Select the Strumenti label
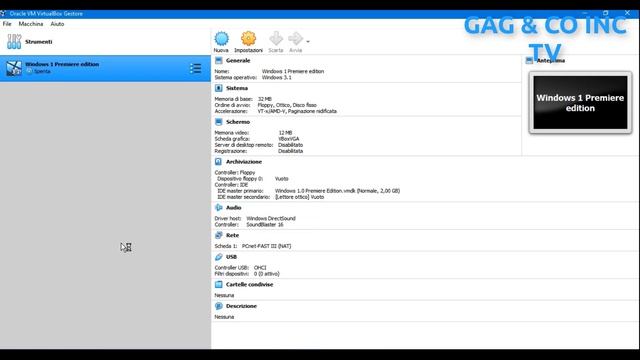This screenshot has width=640, height=360. click(39, 42)
